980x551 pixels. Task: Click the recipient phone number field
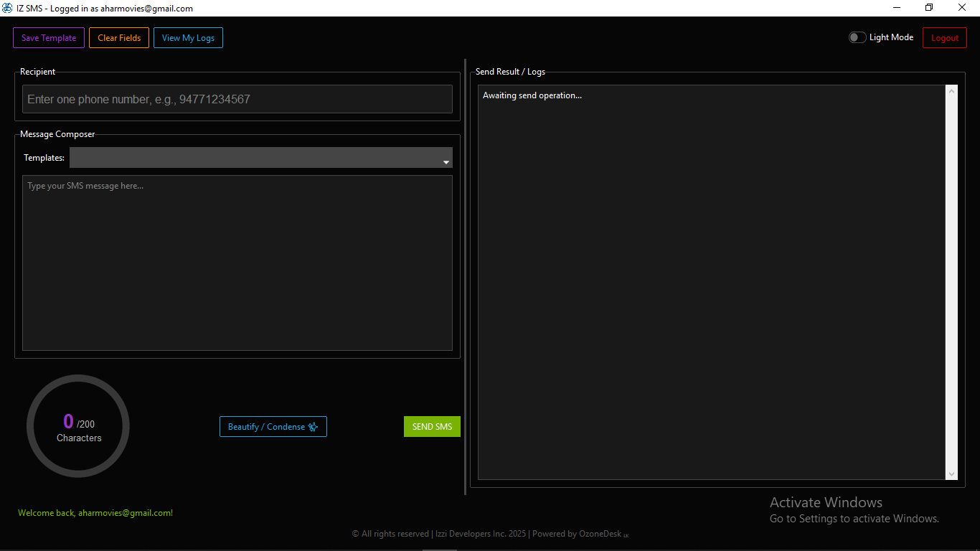[x=237, y=99]
